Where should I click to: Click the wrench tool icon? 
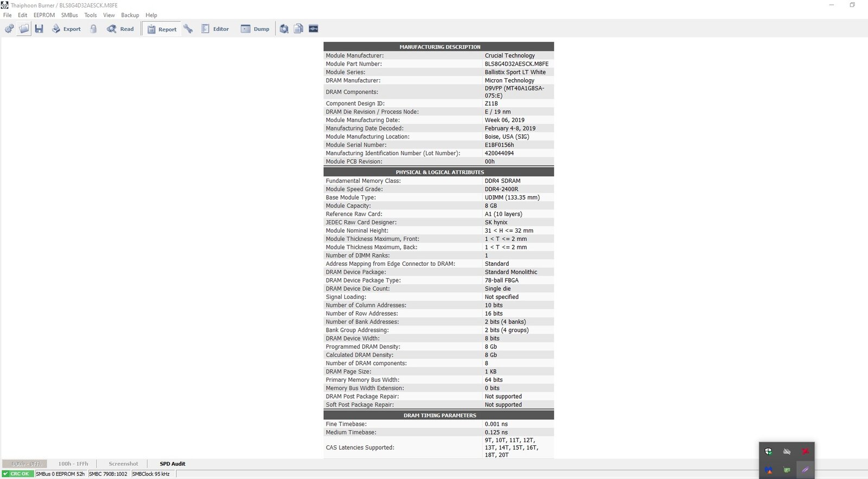click(188, 29)
